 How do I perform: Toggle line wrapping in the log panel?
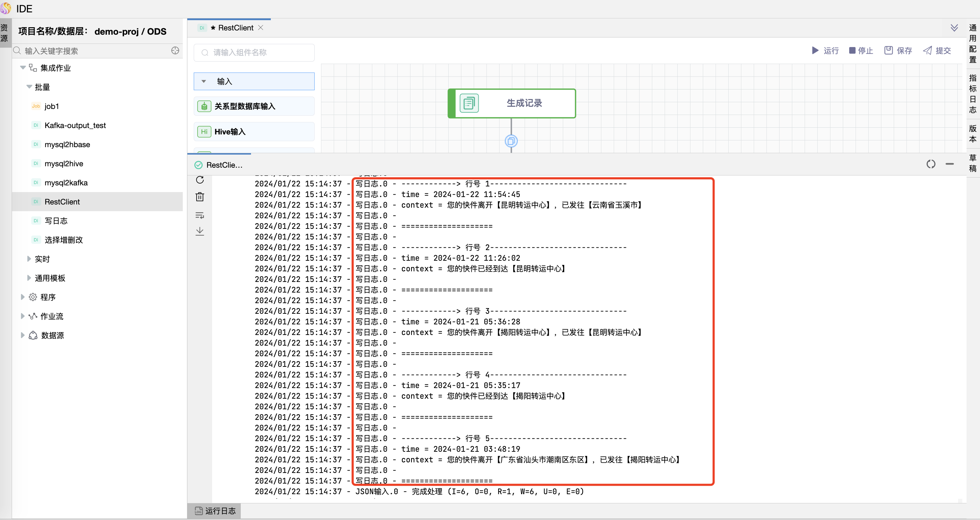(200, 215)
